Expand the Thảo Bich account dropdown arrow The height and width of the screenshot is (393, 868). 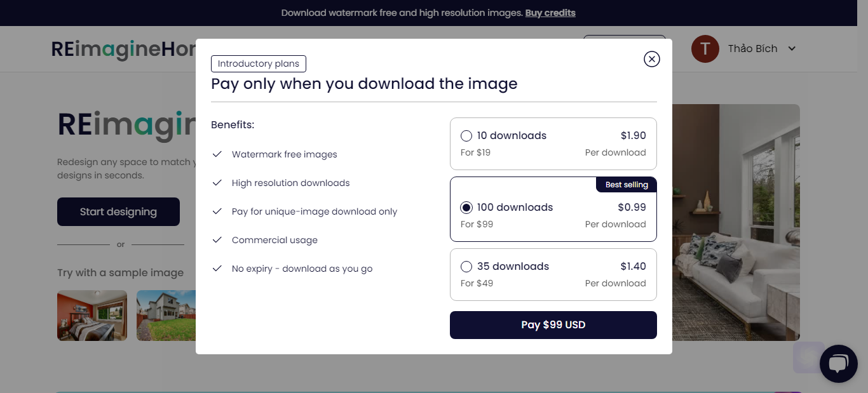[792, 49]
